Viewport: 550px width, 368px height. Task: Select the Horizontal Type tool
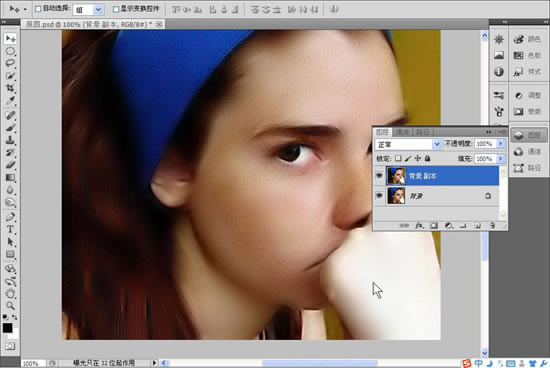tap(10, 229)
